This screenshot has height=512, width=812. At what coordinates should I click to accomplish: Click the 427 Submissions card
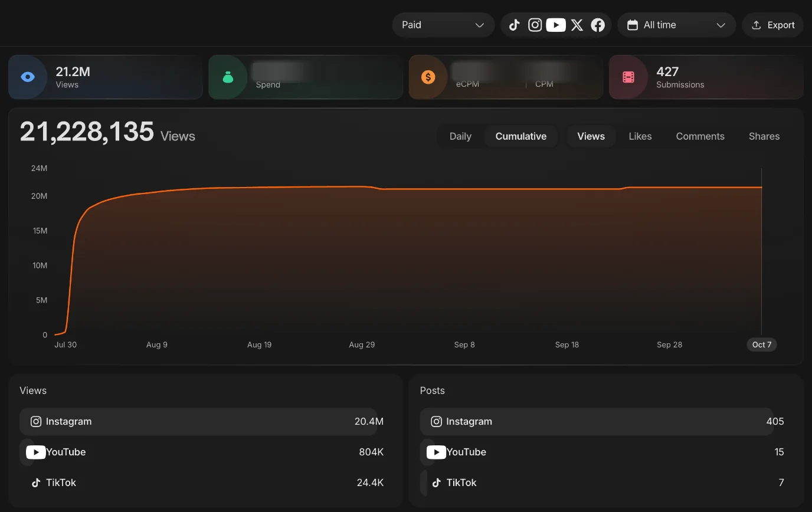706,77
